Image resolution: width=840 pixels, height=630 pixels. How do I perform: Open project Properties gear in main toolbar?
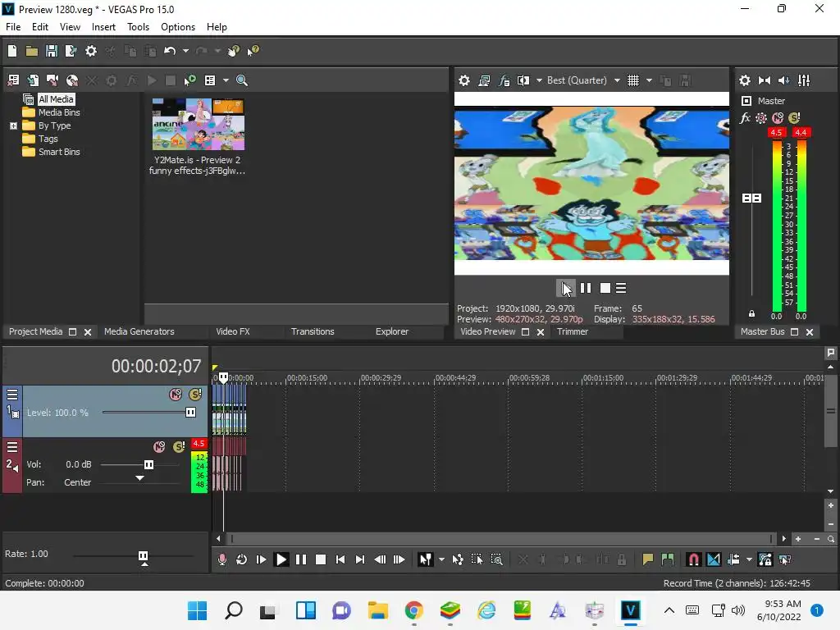click(x=91, y=51)
